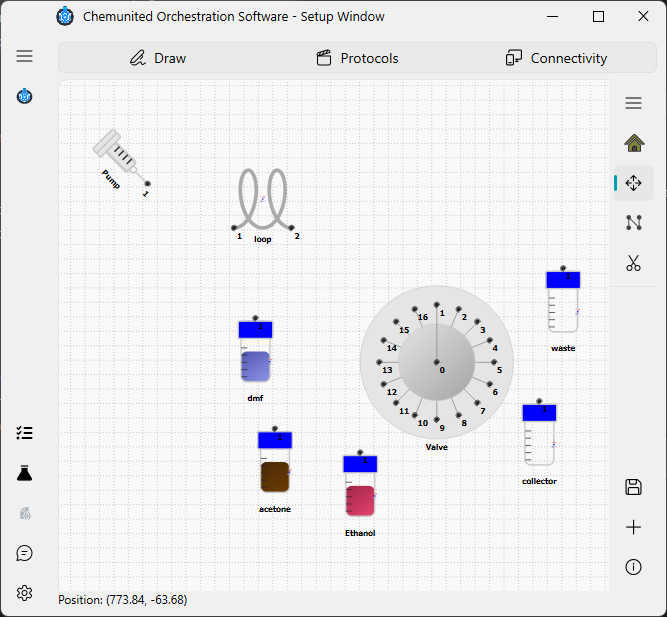The image size is (667, 617).
Task: Open the flask icon in left sidebar
Action: [24, 473]
